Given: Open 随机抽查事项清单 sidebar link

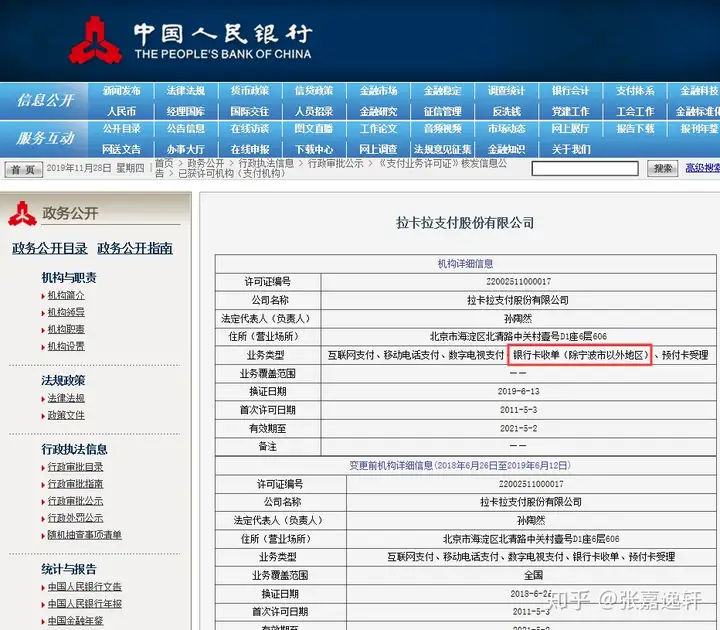Looking at the screenshot, I should (84, 535).
